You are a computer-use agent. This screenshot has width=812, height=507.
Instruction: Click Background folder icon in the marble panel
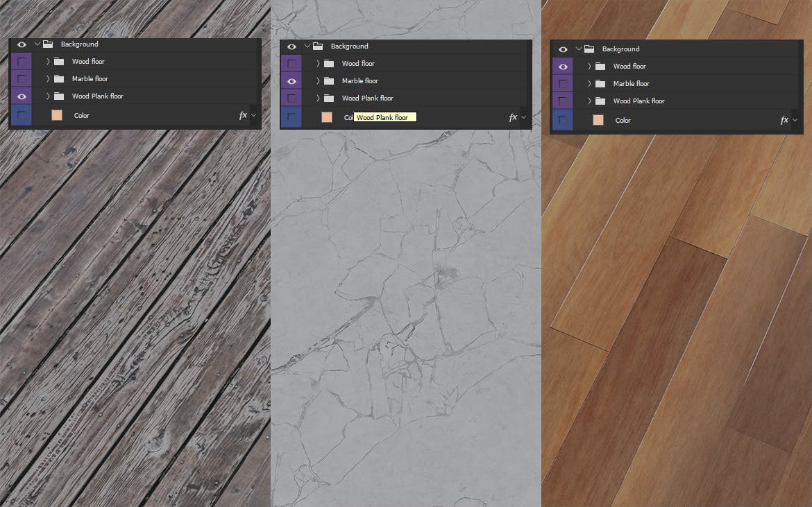coord(318,46)
